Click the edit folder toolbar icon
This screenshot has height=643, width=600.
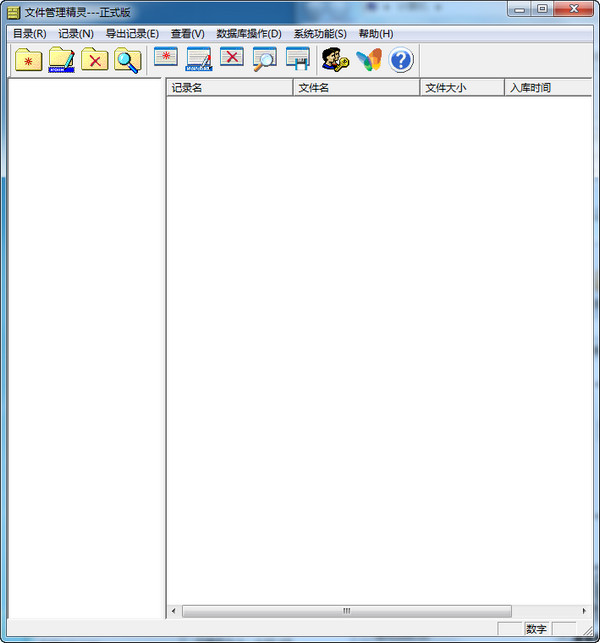(62, 60)
